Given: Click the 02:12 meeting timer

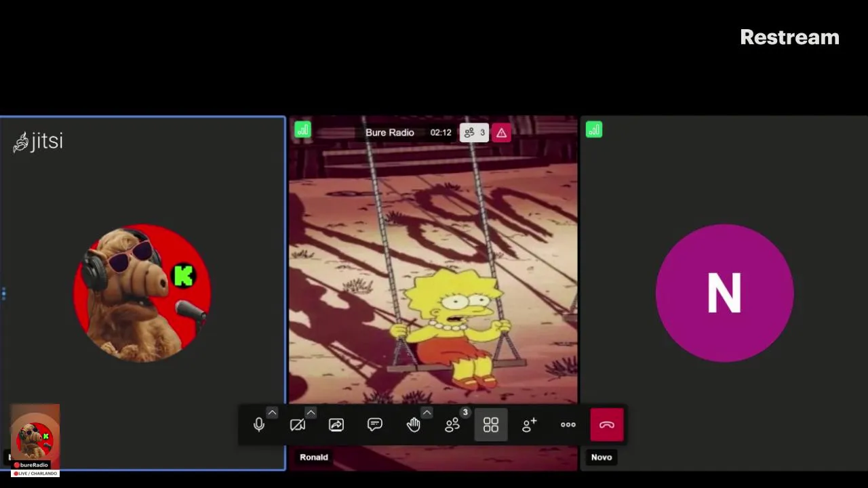Looking at the screenshot, I should [x=441, y=133].
